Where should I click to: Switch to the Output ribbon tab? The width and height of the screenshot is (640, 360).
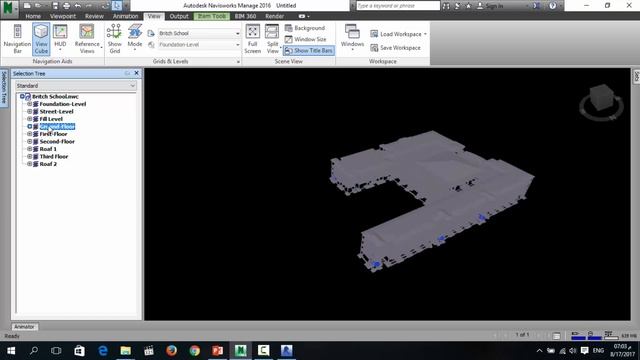(179, 16)
